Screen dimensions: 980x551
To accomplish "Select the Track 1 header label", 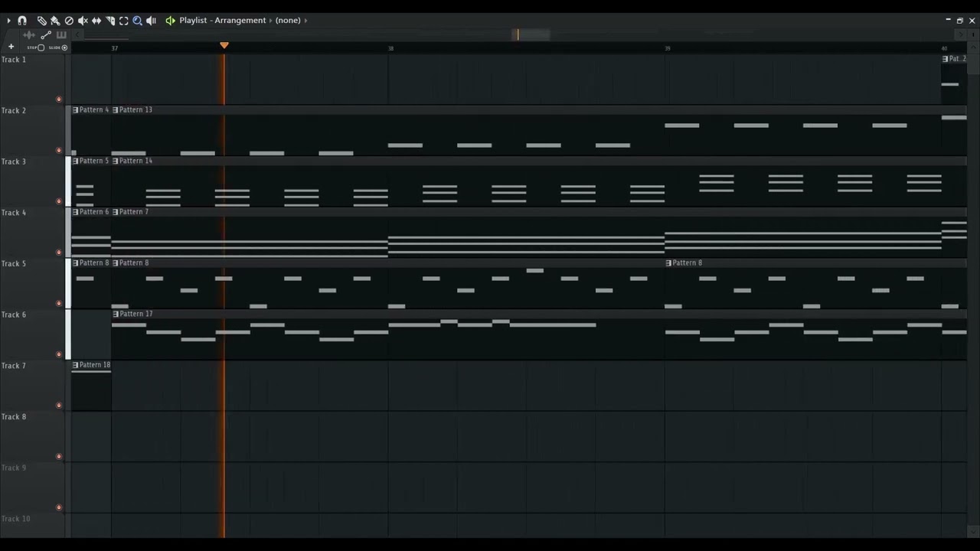I will 14,60.
